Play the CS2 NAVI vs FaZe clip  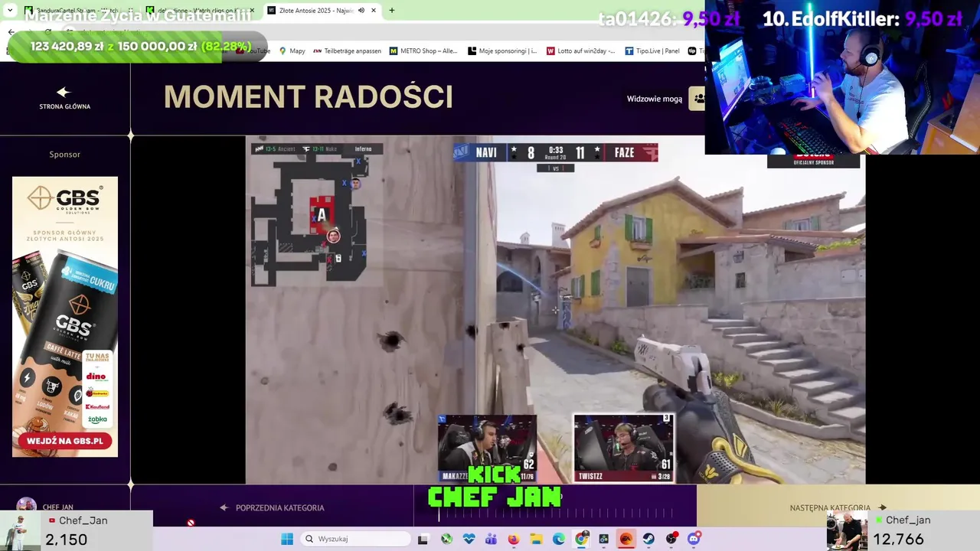point(555,310)
